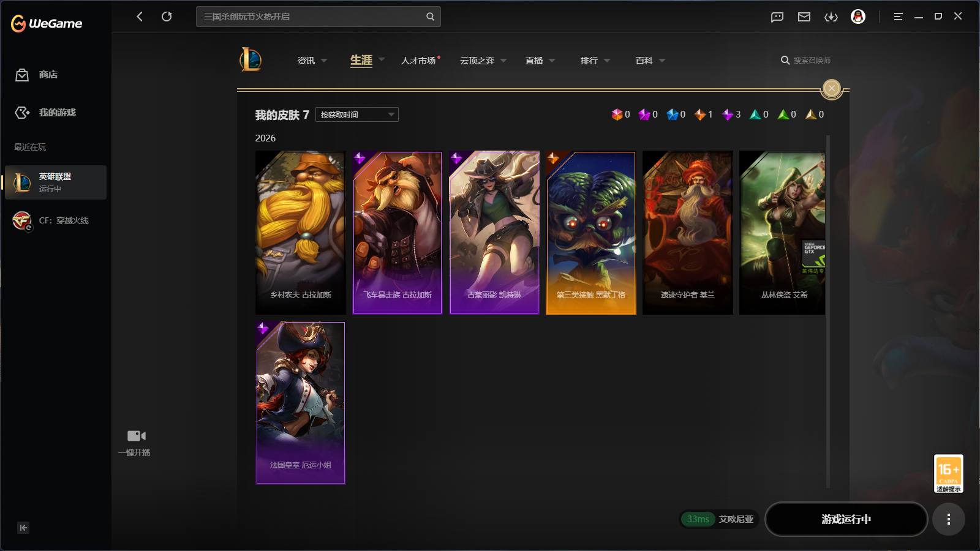Open the 按获取时间 sort dropdown
This screenshot has width=980, height=551.
tap(357, 114)
